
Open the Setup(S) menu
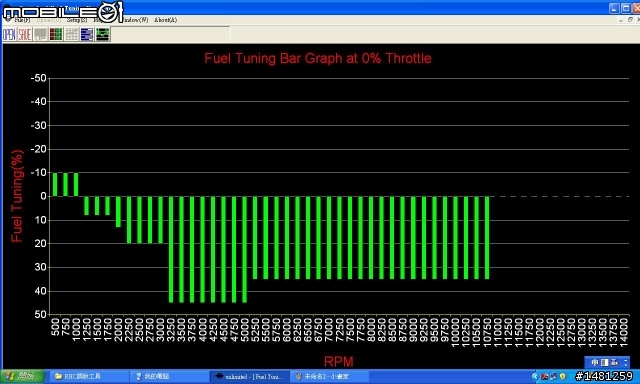pyautogui.click(x=77, y=20)
